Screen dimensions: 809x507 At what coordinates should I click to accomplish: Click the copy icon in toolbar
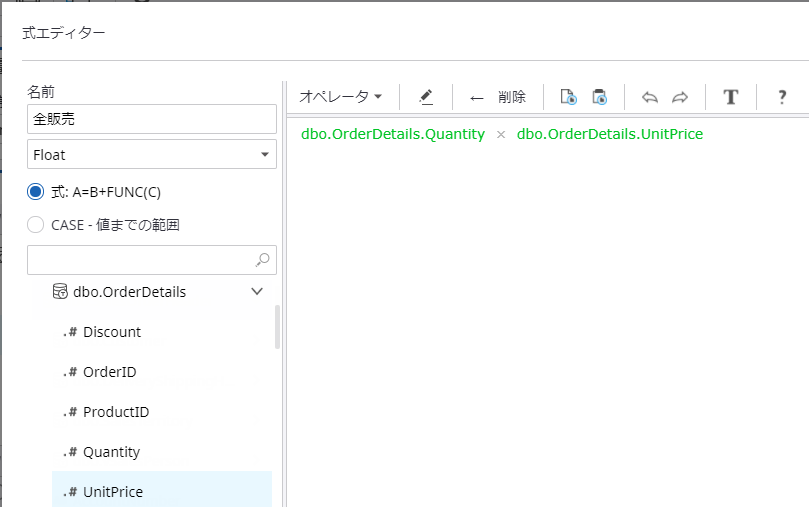point(568,97)
